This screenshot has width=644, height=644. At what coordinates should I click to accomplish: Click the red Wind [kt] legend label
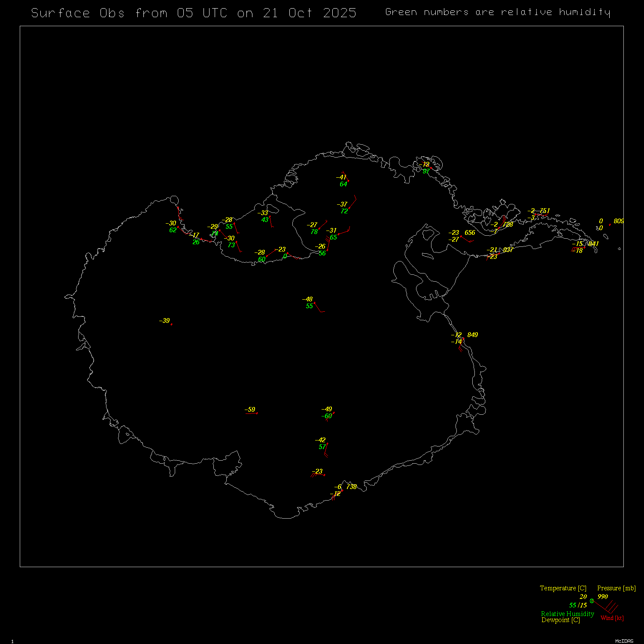point(612,618)
